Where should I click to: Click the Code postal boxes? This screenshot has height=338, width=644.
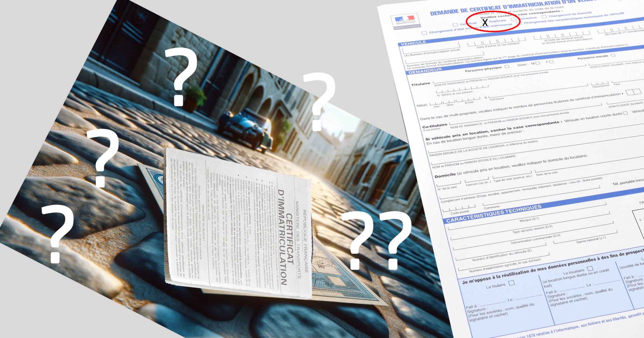(459, 208)
